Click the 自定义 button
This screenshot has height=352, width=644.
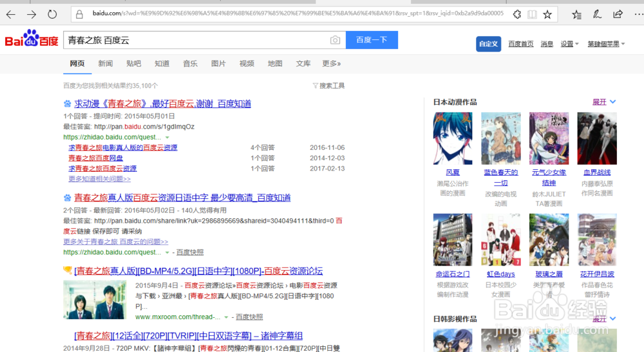(x=488, y=44)
